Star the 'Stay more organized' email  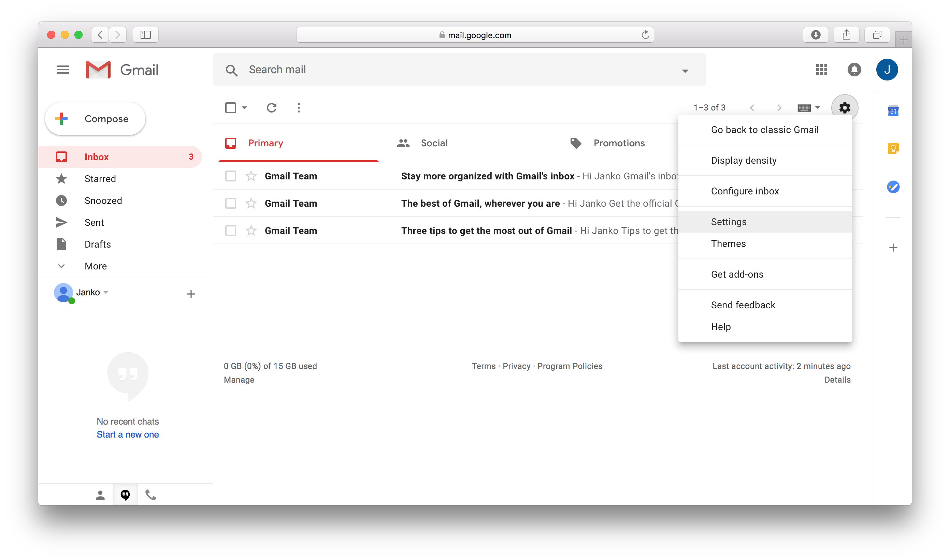(251, 176)
